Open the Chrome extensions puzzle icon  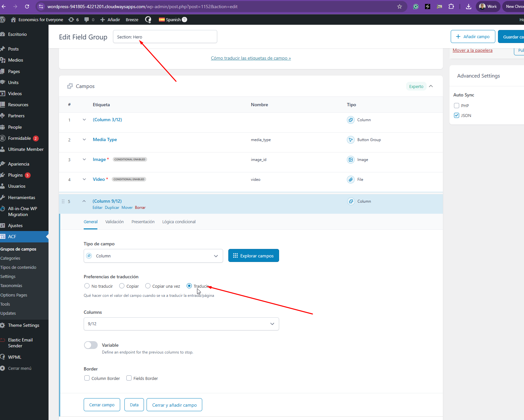tap(451, 7)
